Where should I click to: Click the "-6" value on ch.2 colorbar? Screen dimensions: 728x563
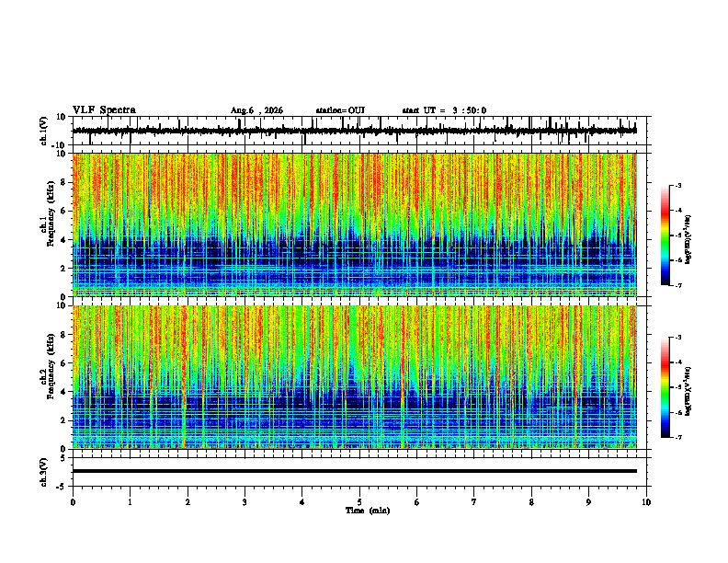(678, 412)
